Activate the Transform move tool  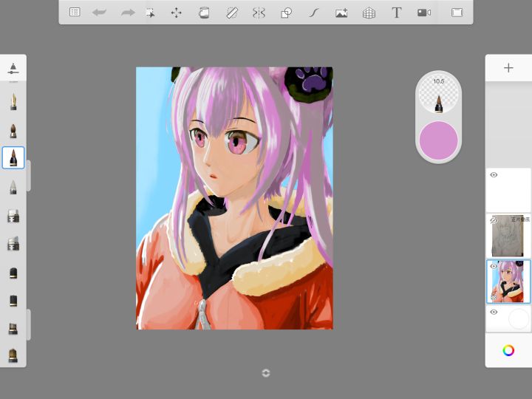[176, 13]
